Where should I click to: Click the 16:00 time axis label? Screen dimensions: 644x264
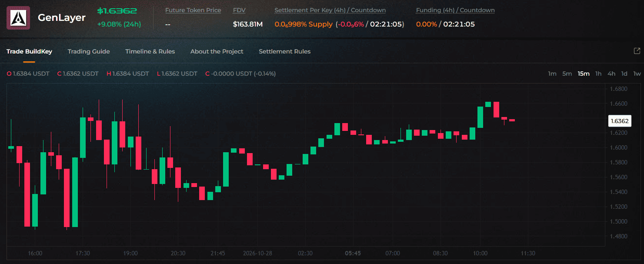click(35, 253)
